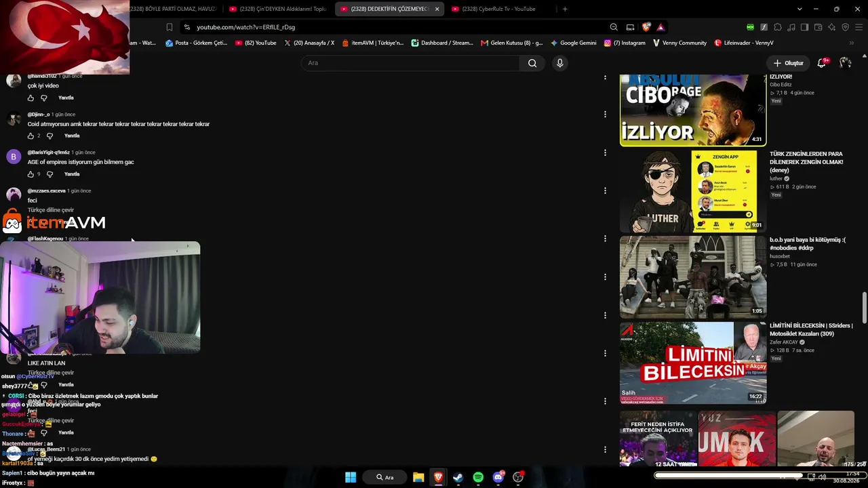
Task: Open File Explorer from the taskbar
Action: tap(418, 477)
